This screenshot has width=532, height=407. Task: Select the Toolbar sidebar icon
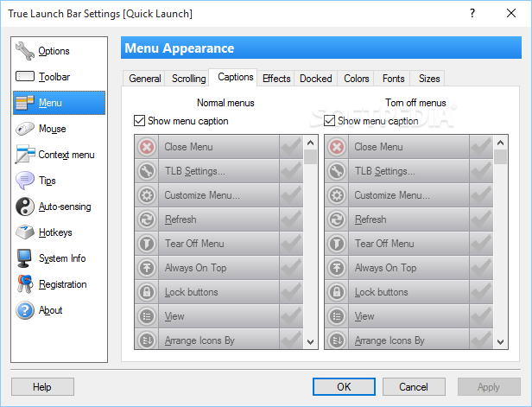(x=25, y=76)
